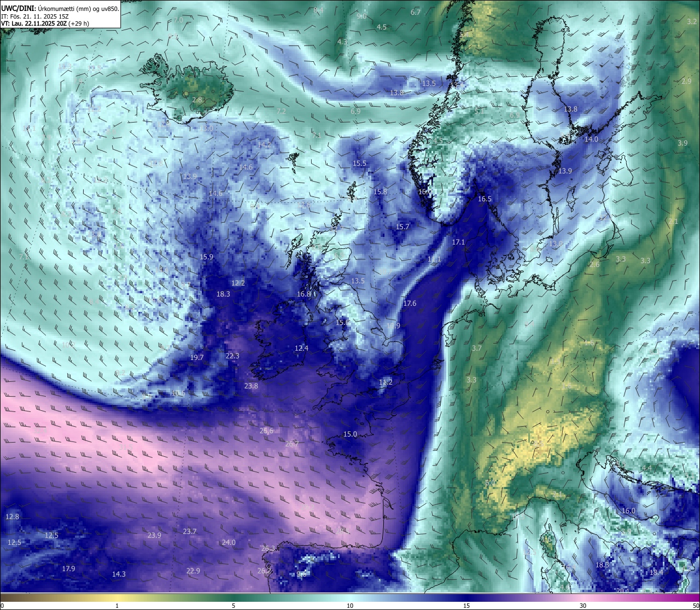Click the UWC/DINI map title line

(x=60, y=9)
